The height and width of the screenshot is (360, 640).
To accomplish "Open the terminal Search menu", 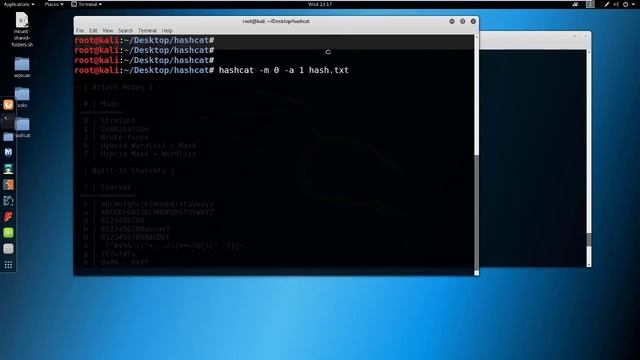I will coord(126,31).
